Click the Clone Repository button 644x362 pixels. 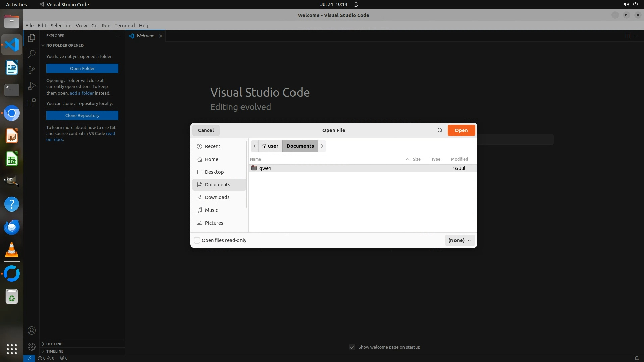pos(82,115)
